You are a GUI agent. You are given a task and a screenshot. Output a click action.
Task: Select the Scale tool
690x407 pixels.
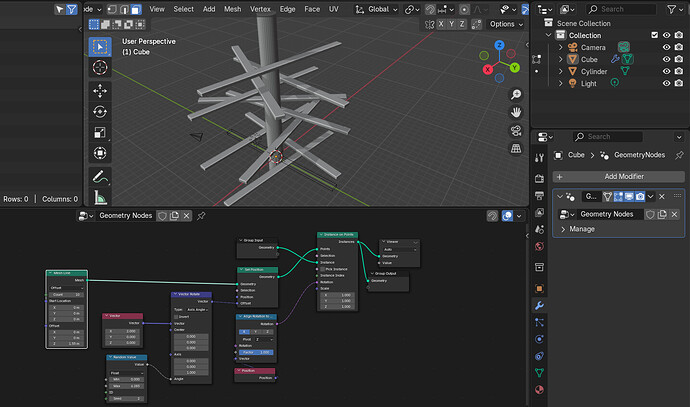pos(100,132)
